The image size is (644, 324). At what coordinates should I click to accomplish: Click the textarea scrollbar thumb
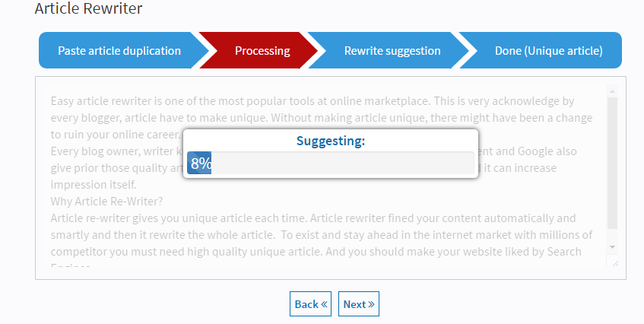612,163
